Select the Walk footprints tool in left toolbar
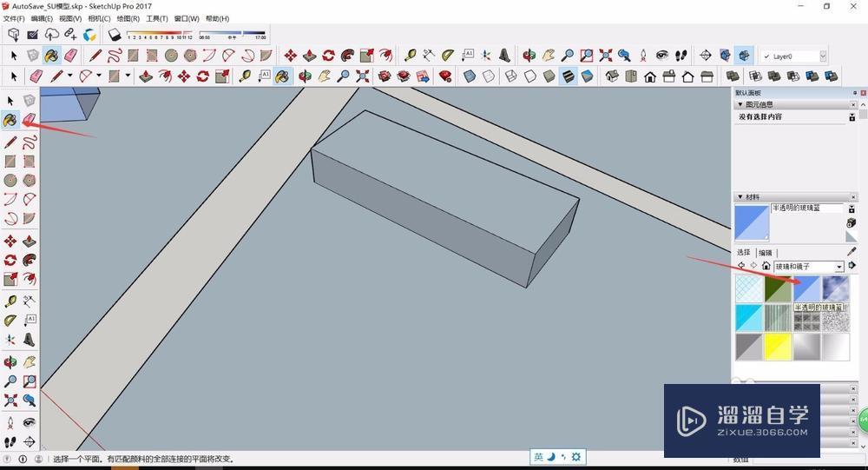868x470 pixels. point(10,441)
